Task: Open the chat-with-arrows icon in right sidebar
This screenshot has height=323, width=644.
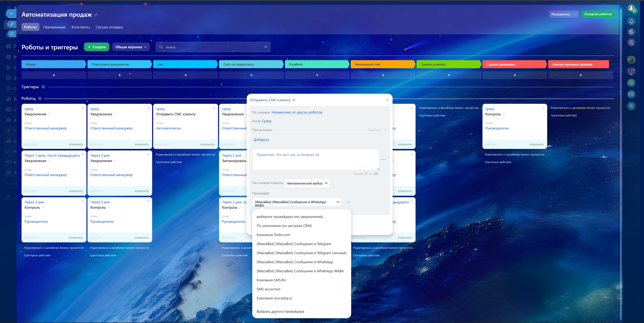Action: pos(631,42)
